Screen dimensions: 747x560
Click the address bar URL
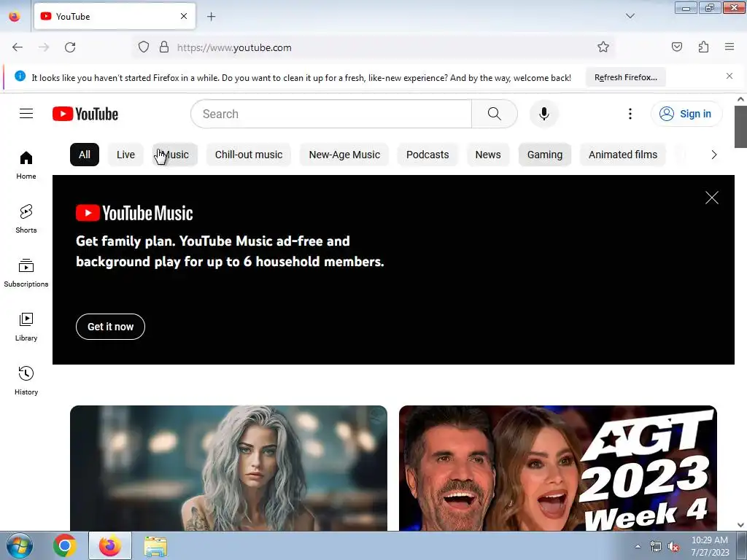[x=234, y=47]
